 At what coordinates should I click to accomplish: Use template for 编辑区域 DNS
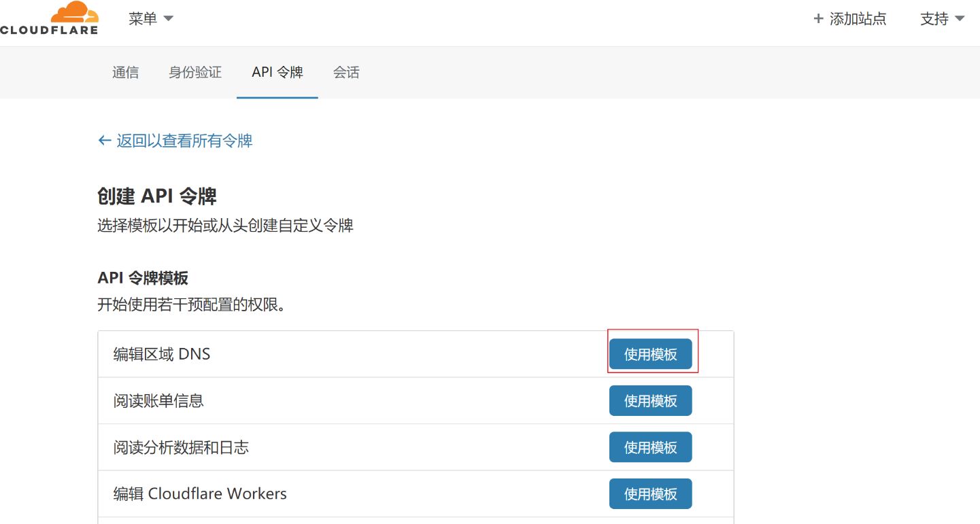[x=651, y=354]
